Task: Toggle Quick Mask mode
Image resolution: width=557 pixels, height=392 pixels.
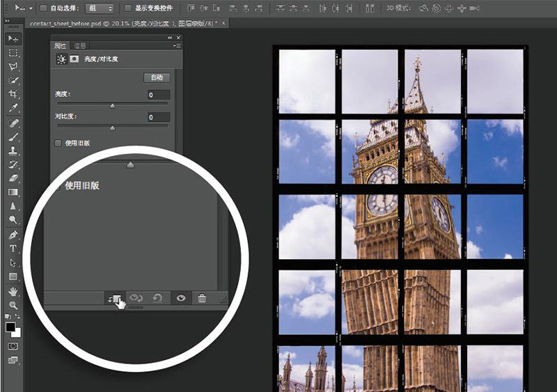Action: point(13,346)
